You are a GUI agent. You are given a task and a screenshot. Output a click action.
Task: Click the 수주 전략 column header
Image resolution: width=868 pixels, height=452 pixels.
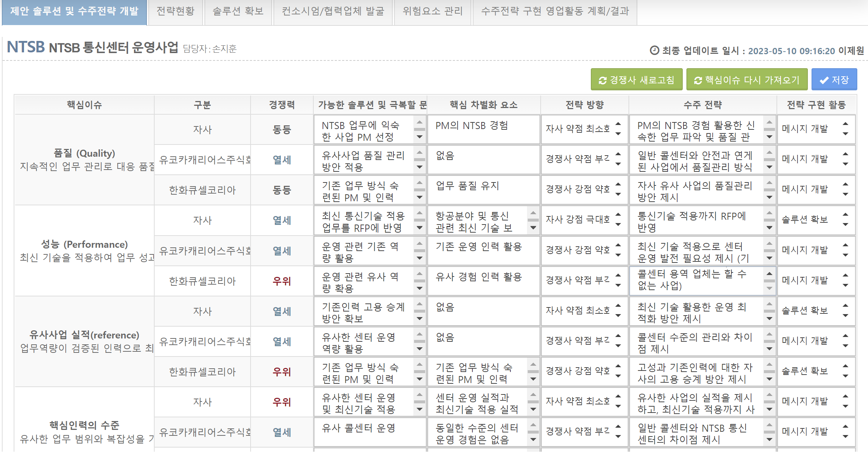pyautogui.click(x=703, y=105)
